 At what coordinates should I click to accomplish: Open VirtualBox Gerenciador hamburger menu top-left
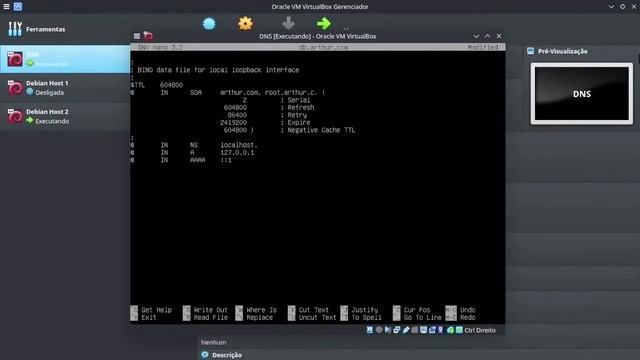[x=7, y=7]
